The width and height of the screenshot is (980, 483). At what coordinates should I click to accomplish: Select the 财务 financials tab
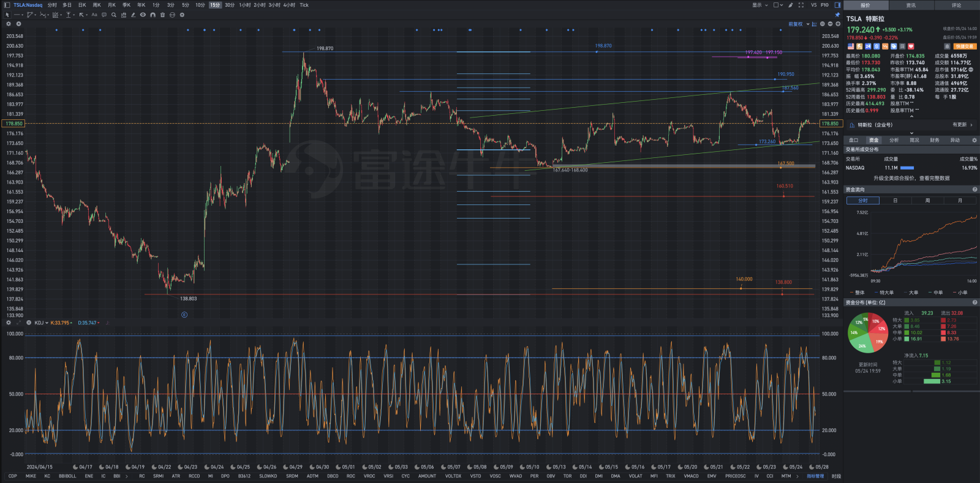coord(935,140)
